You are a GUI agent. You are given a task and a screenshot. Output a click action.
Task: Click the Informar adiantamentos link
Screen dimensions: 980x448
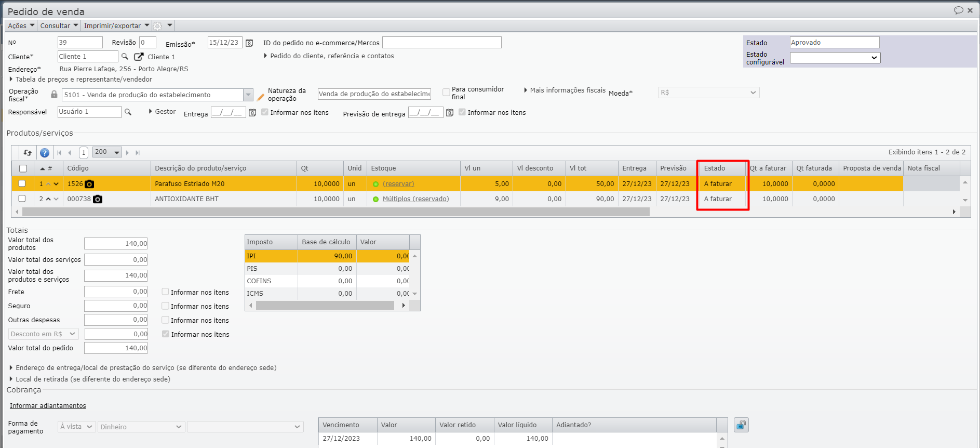(48, 406)
